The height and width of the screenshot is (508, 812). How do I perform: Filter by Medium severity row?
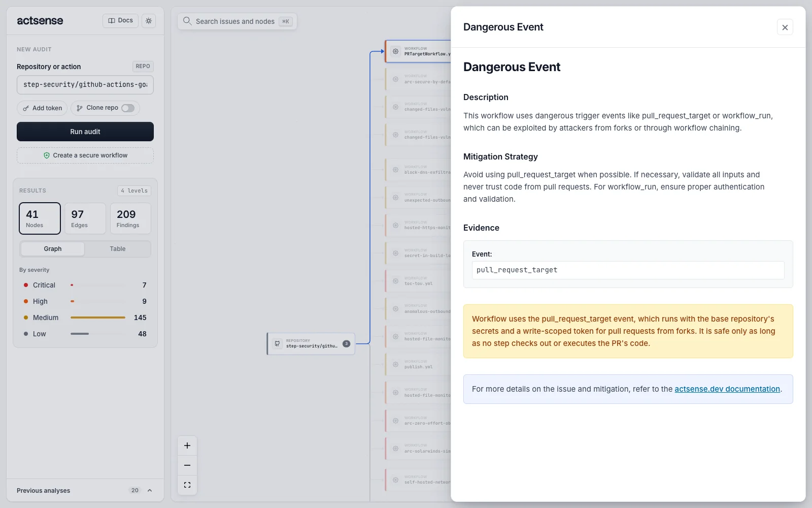85,317
